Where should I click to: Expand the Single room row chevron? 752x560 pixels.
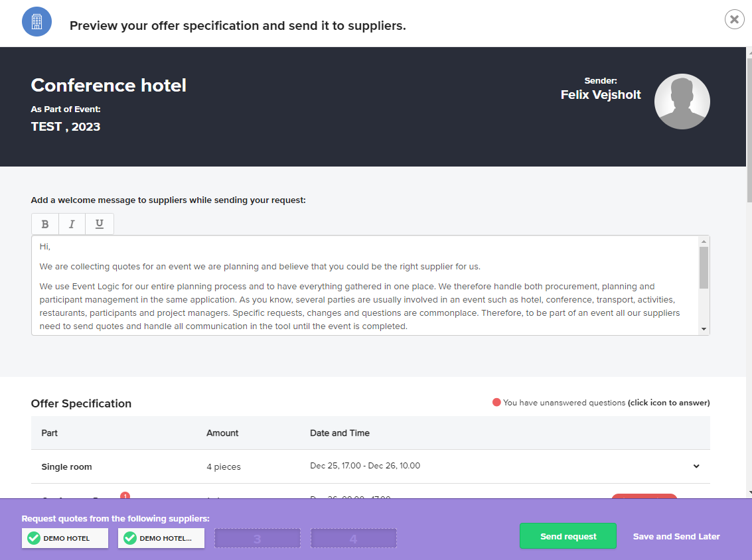(x=696, y=466)
